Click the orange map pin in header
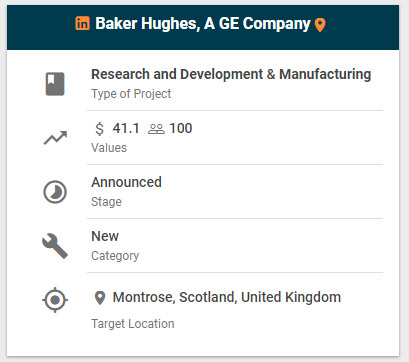 320,25
